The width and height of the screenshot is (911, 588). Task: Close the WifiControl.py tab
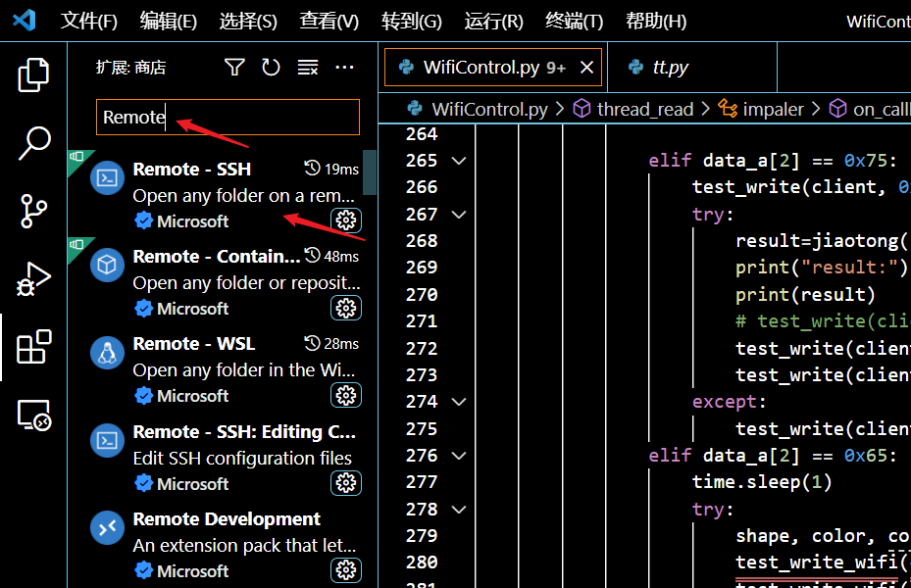tap(586, 68)
